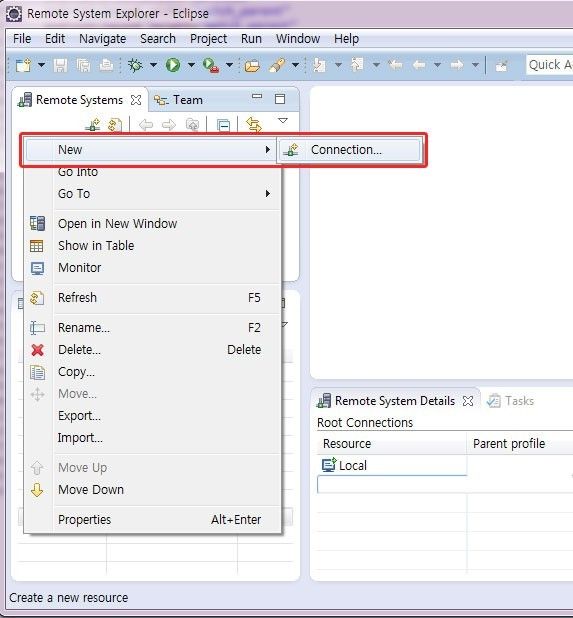573x618 pixels.
Task: Switch to the Tasks tab
Action: [511, 401]
